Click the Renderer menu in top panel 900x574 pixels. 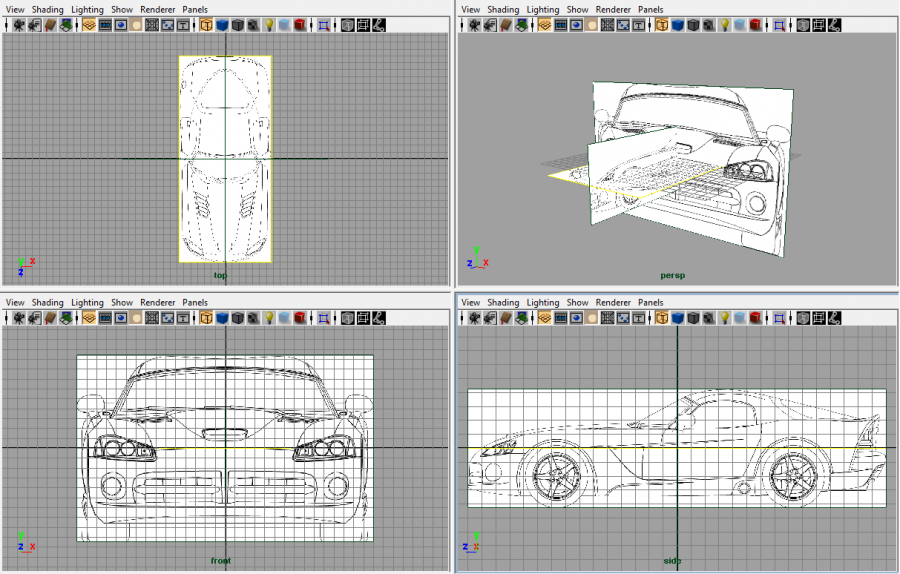click(158, 9)
